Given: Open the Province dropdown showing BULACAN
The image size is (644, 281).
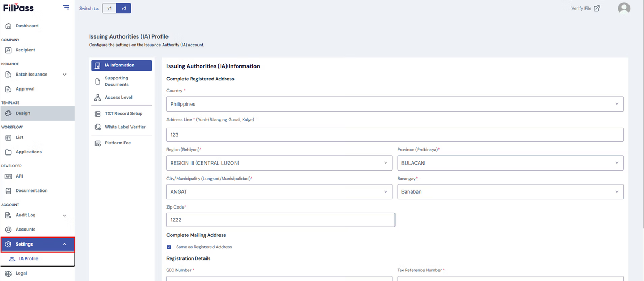Looking at the screenshot, I should [x=510, y=162].
